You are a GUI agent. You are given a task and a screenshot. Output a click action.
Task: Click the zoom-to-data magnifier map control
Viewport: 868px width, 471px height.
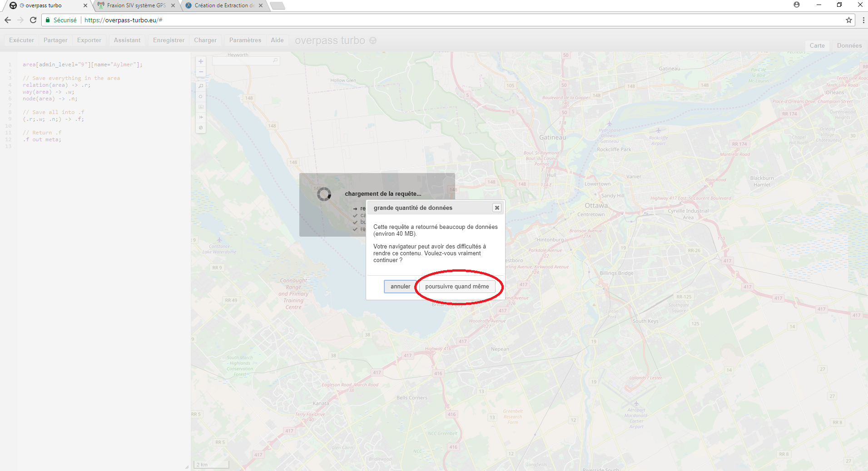coord(201,86)
